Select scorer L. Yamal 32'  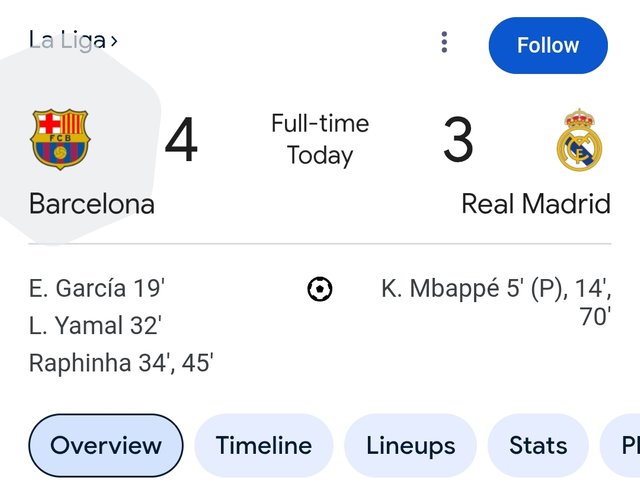point(95,326)
